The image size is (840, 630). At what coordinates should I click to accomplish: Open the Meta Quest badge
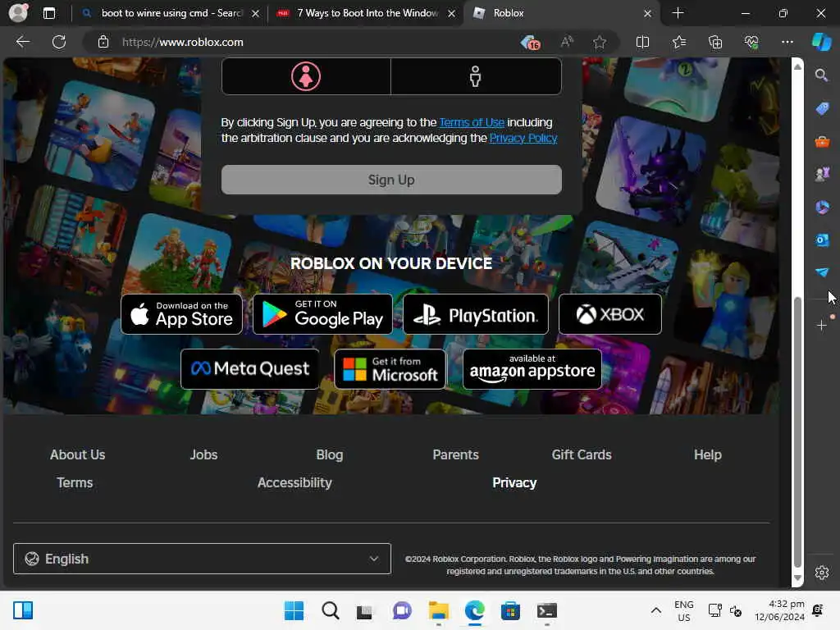coord(250,368)
